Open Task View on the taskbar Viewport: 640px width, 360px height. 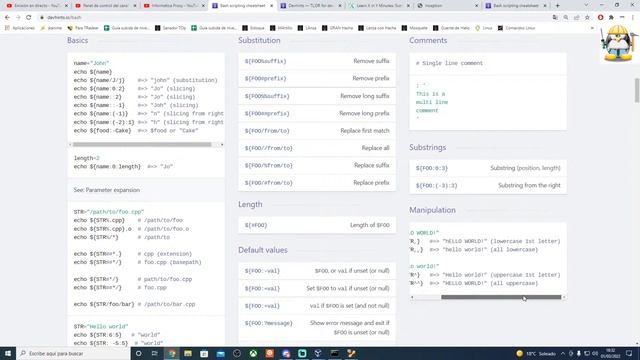(155, 353)
